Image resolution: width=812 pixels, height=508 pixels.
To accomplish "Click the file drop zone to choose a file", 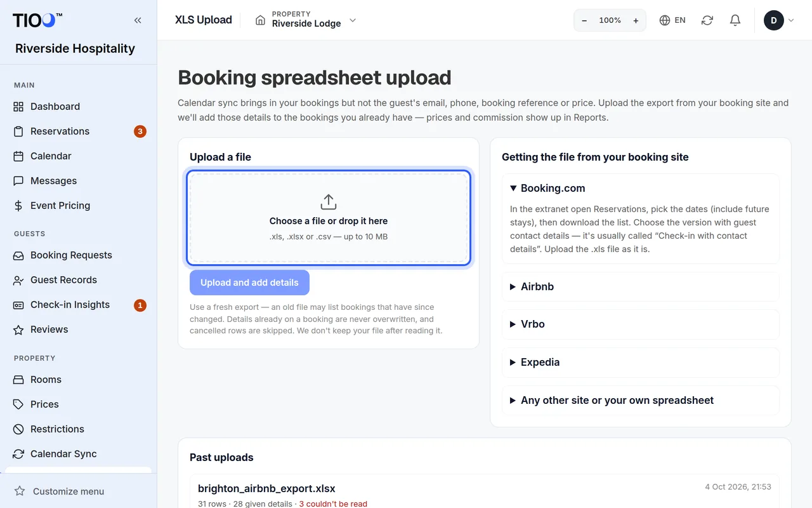I will click(329, 218).
